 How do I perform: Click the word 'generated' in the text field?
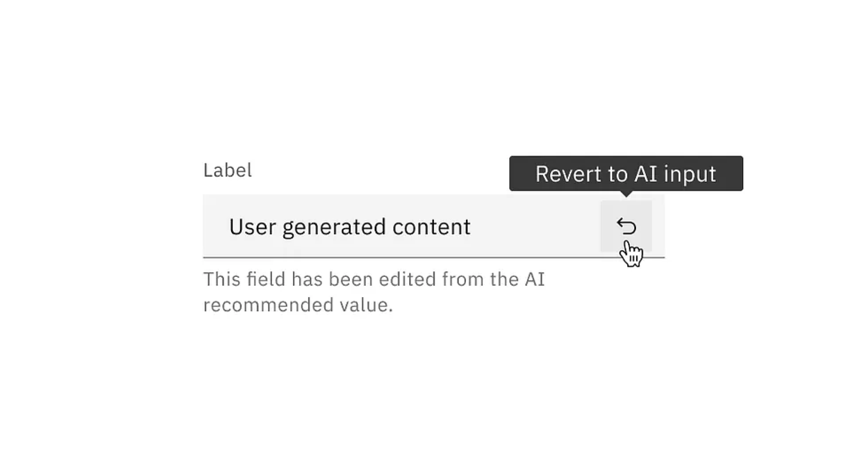pyautogui.click(x=334, y=227)
